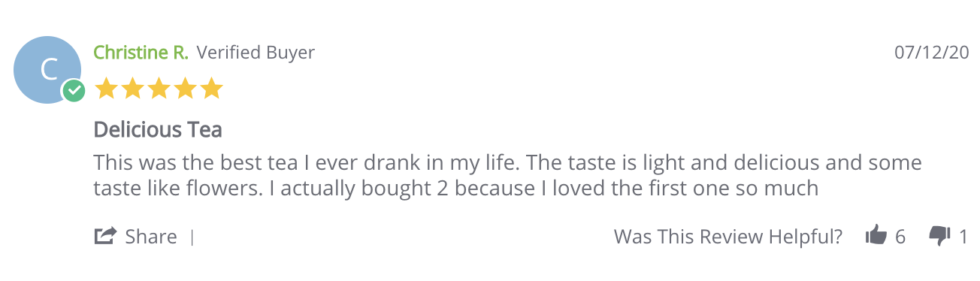Click the Share text link
The height and width of the screenshot is (281, 980).
tap(151, 237)
